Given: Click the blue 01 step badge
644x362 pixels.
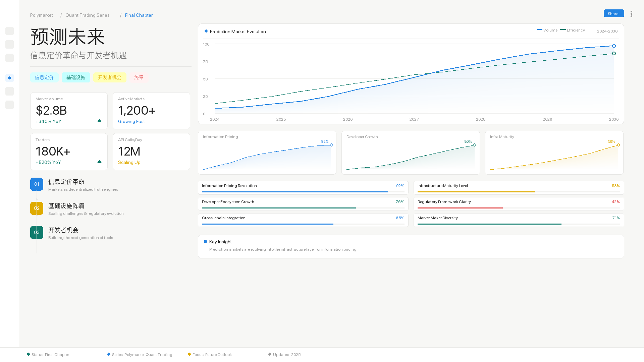Looking at the screenshot, I should click(37, 184).
